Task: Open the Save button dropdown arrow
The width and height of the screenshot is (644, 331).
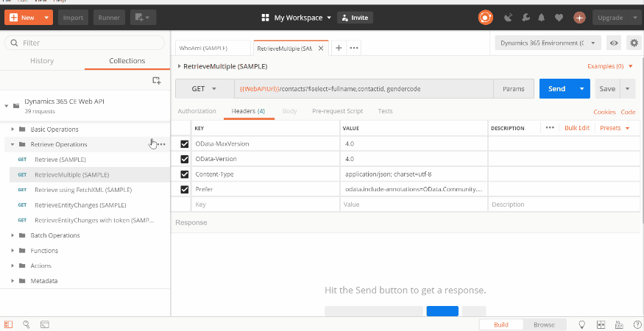Action: (x=628, y=89)
